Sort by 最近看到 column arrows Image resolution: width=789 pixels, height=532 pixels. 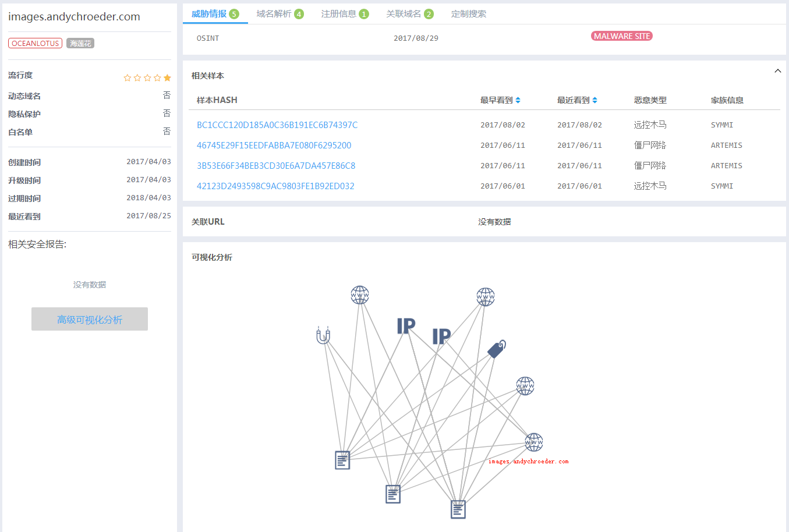point(595,100)
